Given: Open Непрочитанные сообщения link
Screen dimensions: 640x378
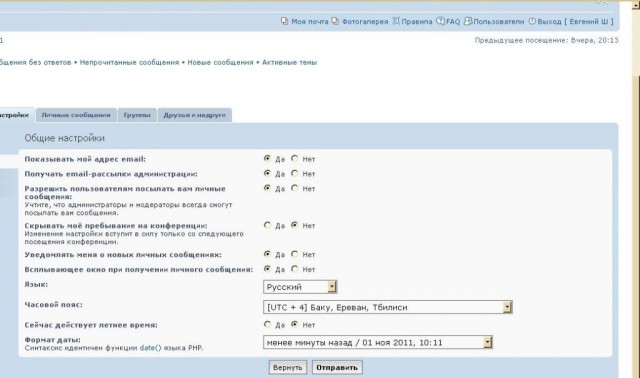Looking at the screenshot, I should pyautogui.click(x=129, y=62).
